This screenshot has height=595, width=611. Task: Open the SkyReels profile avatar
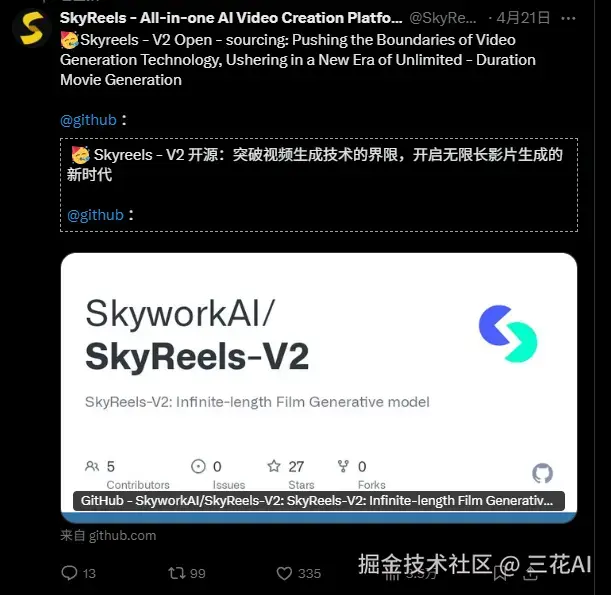32,29
